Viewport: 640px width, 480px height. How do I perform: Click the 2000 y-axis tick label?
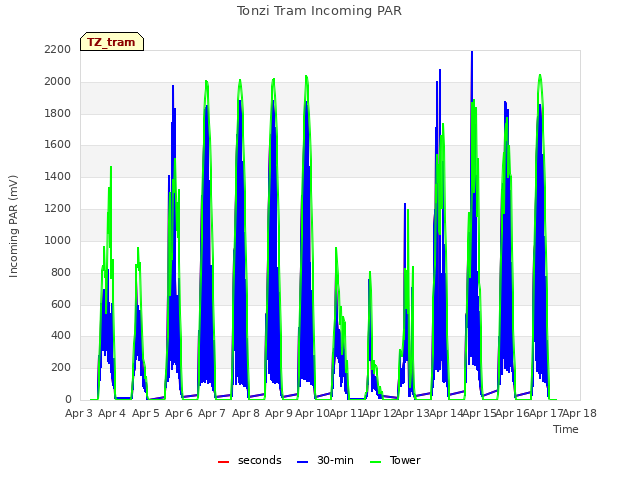coord(58,82)
